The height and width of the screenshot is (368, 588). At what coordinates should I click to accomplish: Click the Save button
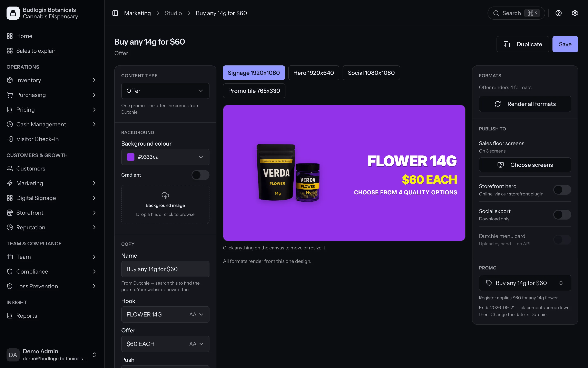click(x=565, y=44)
